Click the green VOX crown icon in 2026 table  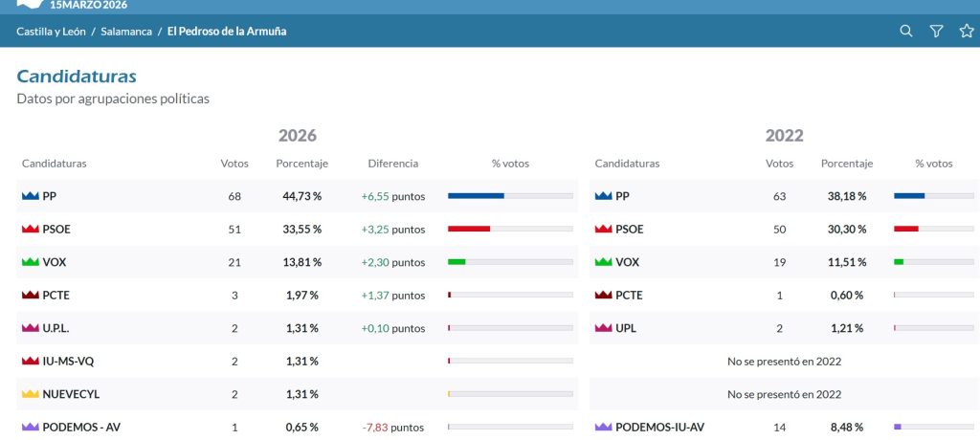(x=30, y=262)
